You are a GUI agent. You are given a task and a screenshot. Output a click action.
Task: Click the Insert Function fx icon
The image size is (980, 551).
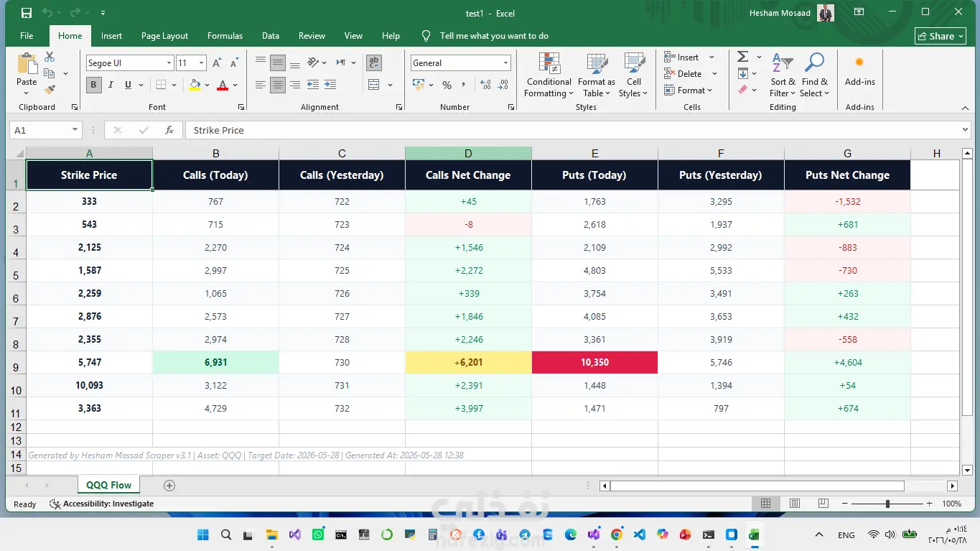tap(169, 130)
